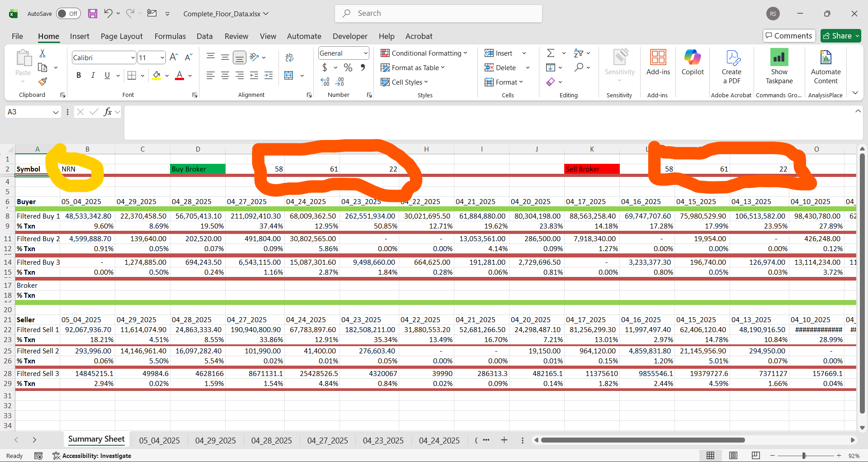Toggle underline formatting

pyautogui.click(x=107, y=75)
